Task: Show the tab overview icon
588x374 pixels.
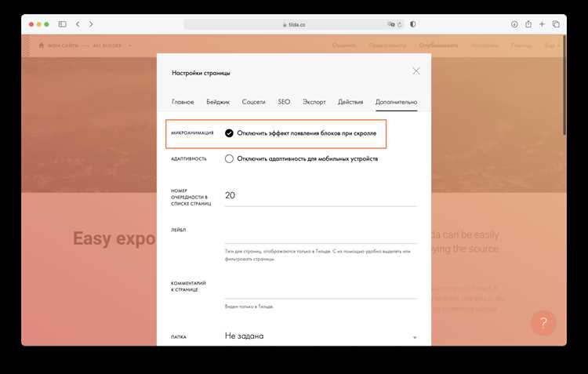Action: coord(556,24)
